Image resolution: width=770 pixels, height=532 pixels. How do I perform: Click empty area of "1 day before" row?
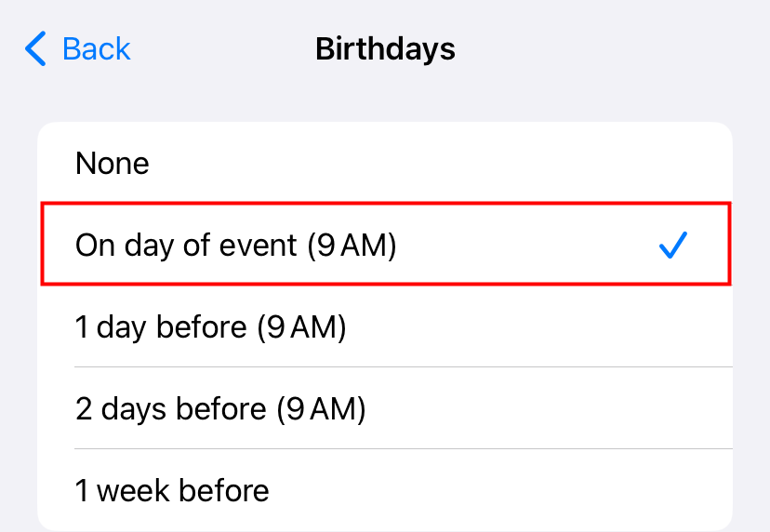point(558,327)
